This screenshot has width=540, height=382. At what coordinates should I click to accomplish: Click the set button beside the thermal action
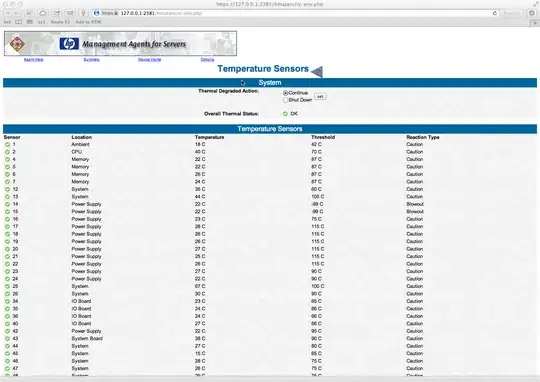(320, 96)
